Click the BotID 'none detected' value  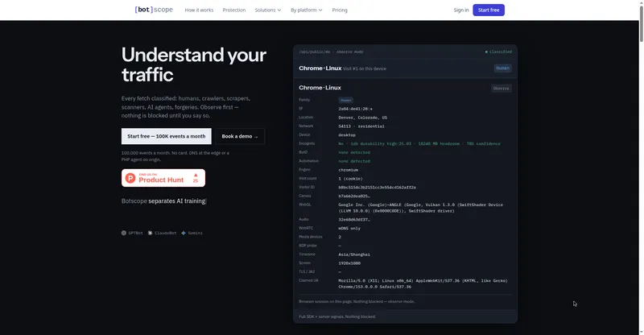tap(354, 152)
